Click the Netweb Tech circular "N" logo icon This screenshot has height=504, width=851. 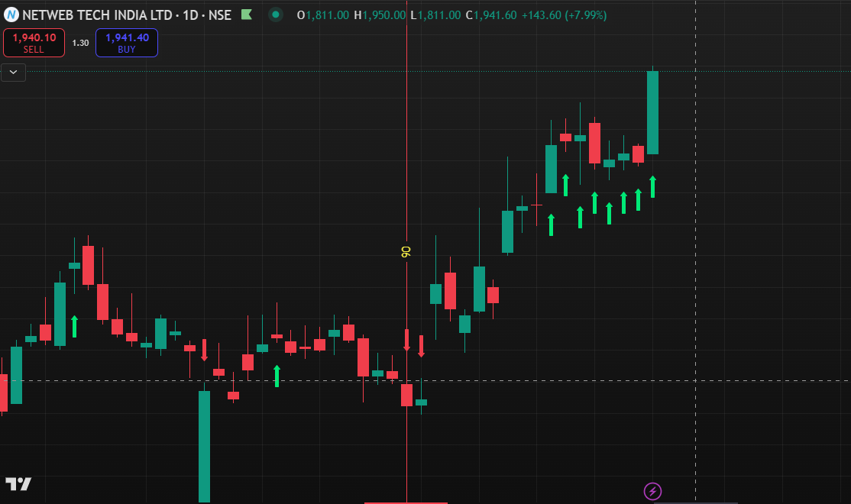click(13, 15)
